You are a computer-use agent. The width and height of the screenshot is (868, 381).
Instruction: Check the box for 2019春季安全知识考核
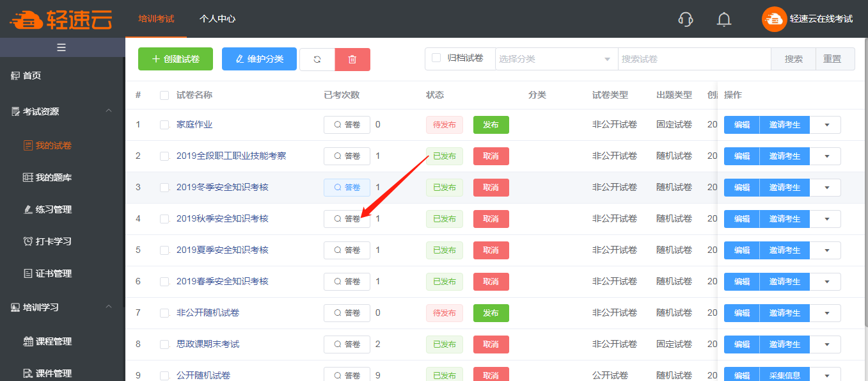pos(164,282)
